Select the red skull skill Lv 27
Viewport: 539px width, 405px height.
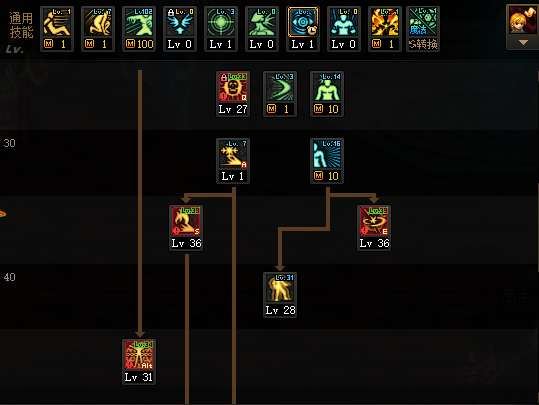[233, 87]
